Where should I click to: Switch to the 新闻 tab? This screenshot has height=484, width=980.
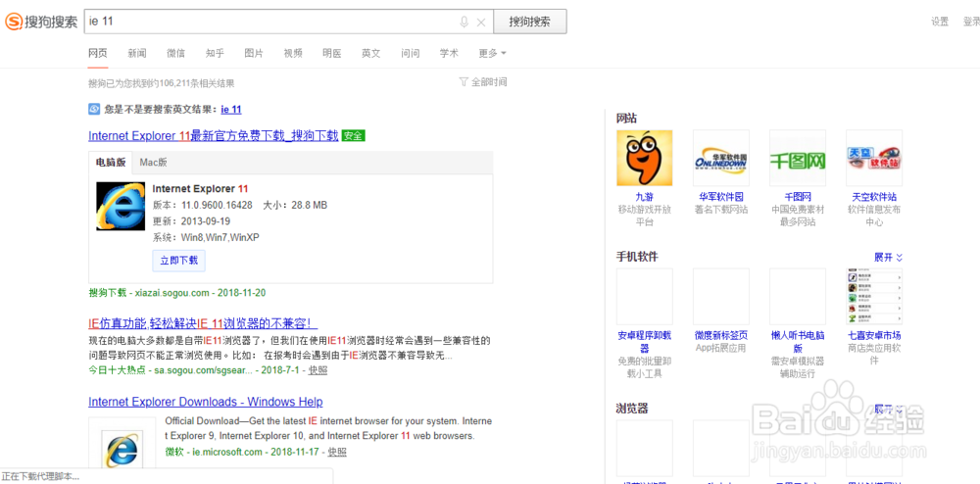pyautogui.click(x=137, y=53)
